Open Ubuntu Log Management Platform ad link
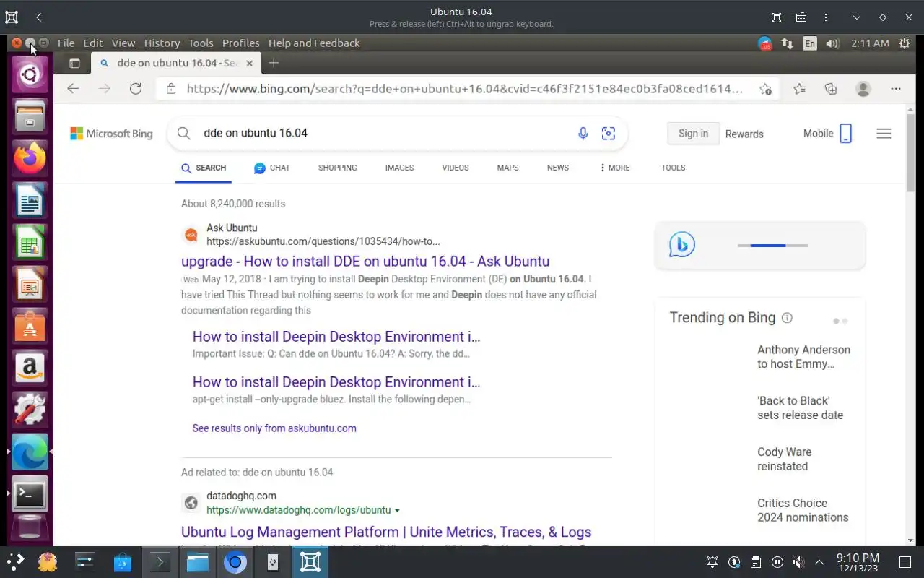Screen dimensions: 924x578 click(386, 532)
